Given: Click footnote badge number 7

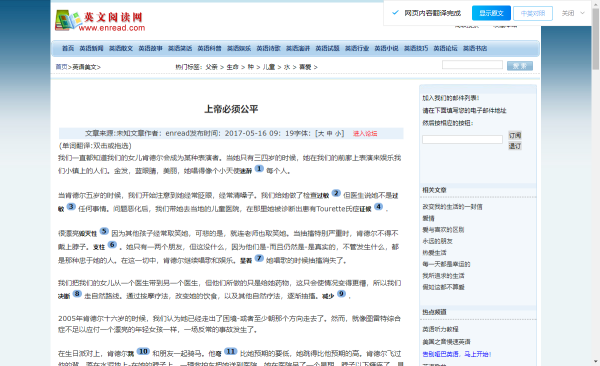Looking at the screenshot, I should [x=259, y=258].
